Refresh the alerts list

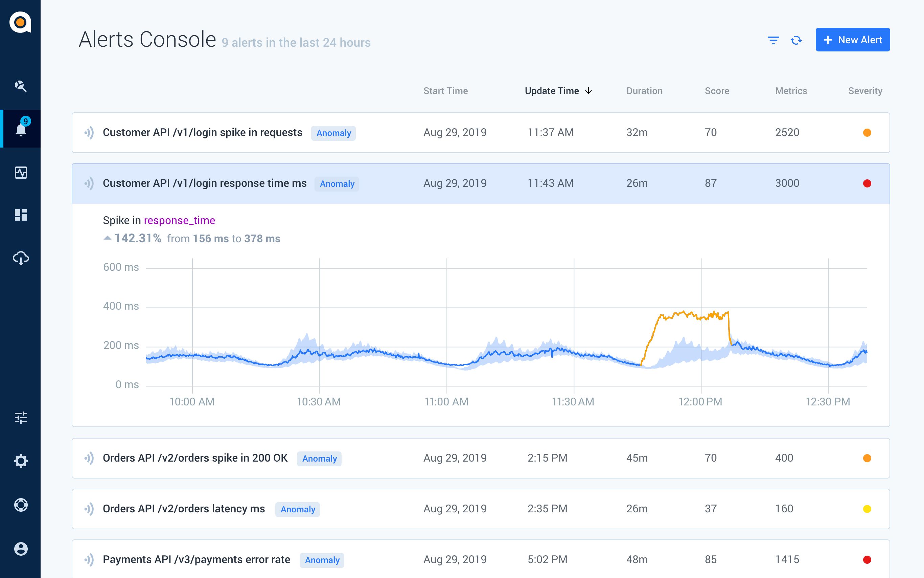coord(796,40)
